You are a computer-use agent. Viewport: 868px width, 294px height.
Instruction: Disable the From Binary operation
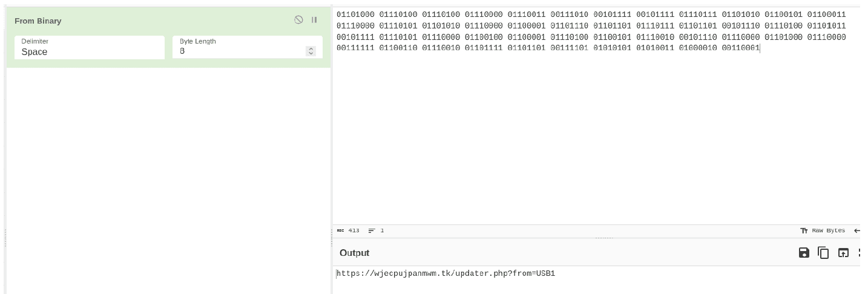pyautogui.click(x=298, y=20)
